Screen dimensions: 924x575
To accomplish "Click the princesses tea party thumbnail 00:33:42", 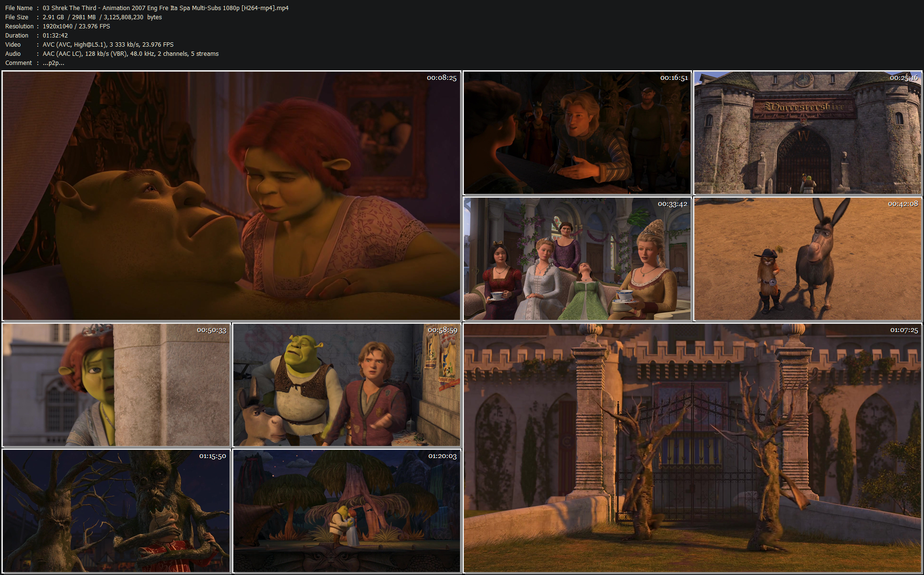I will tap(577, 259).
